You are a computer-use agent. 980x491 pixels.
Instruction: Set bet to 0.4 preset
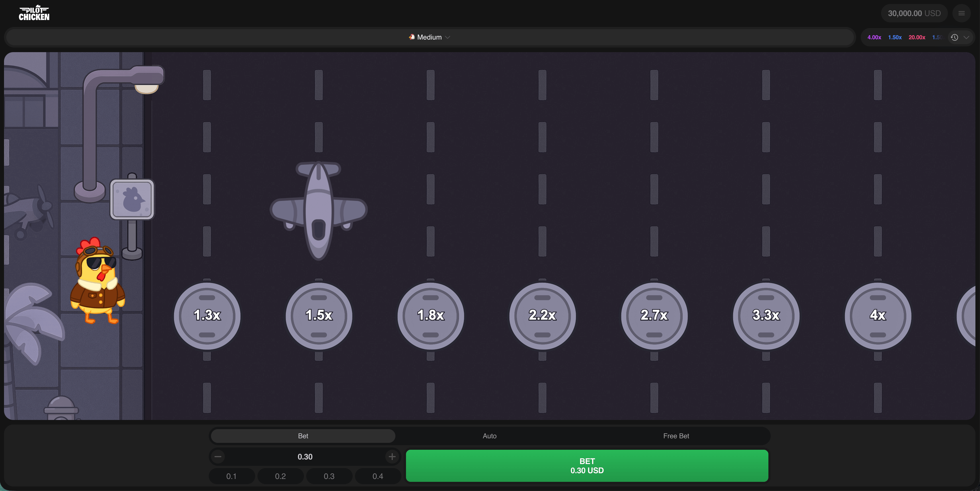click(378, 476)
